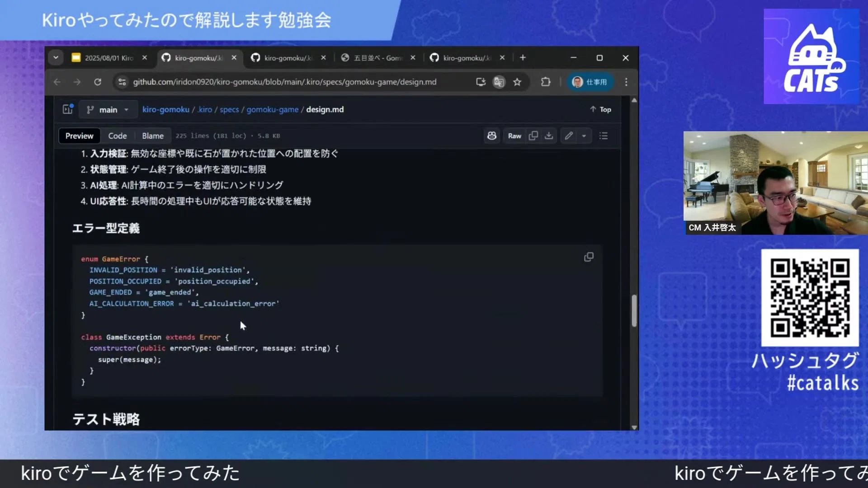Switch to the 2025/08/01 Kiro slides tab
This screenshot has height=488, width=868.
108,58
